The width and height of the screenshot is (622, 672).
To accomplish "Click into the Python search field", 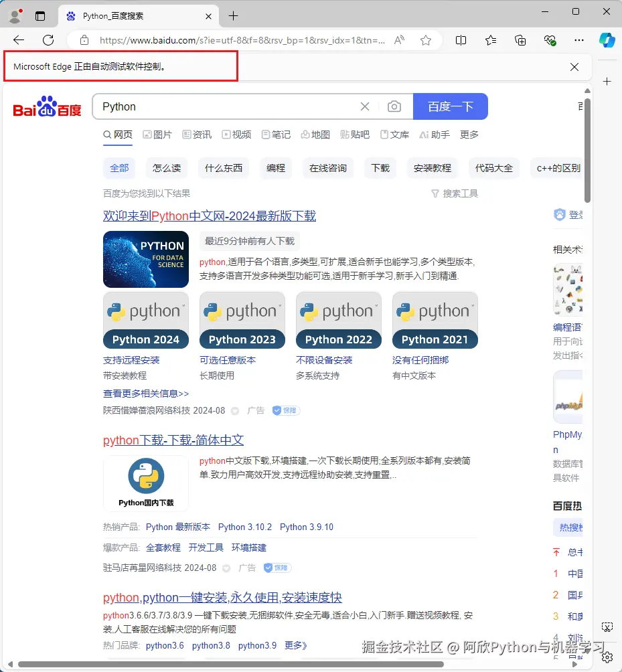I will (x=226, y=106).
